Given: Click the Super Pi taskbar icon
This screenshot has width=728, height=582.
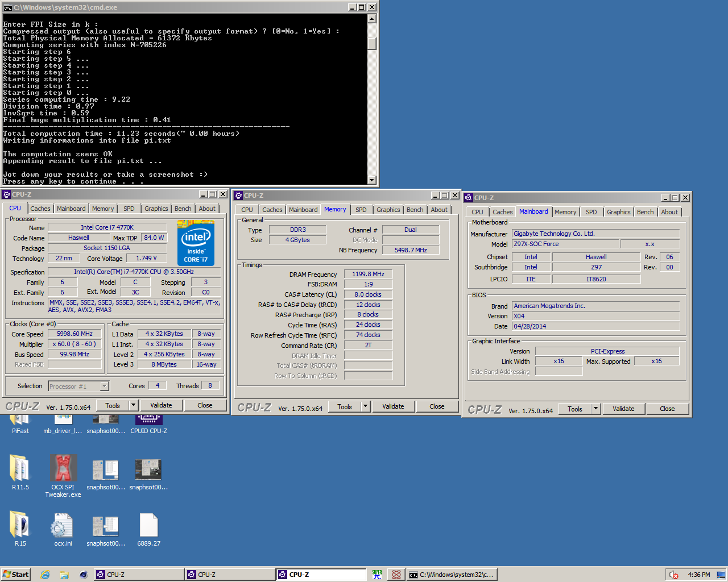Looking at the screenshot, I should coord(377,575).
